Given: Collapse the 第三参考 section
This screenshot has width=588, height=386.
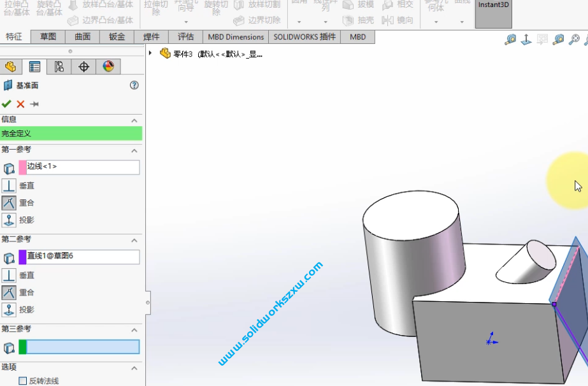Looking at the screenshot, I should (x=134, y=330).
